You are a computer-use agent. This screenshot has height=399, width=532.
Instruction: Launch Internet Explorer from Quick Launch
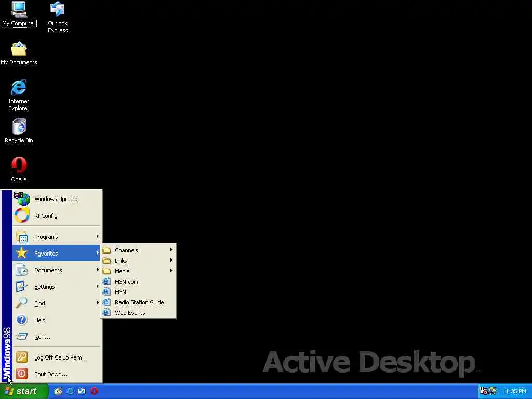[70, 391]
